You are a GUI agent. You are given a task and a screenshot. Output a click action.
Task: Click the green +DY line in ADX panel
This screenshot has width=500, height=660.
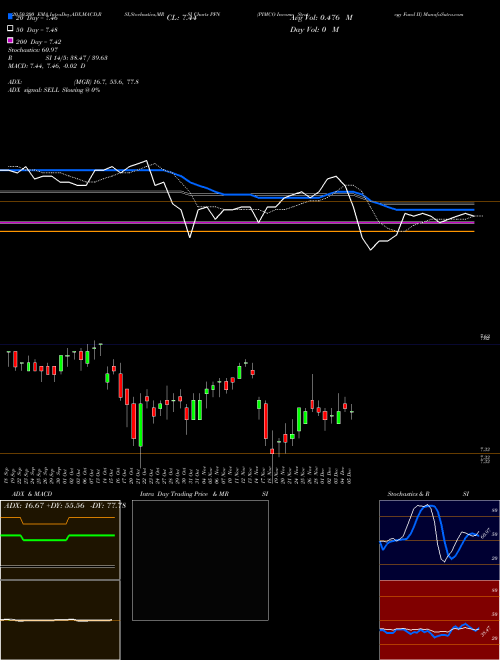click(58, 537)
